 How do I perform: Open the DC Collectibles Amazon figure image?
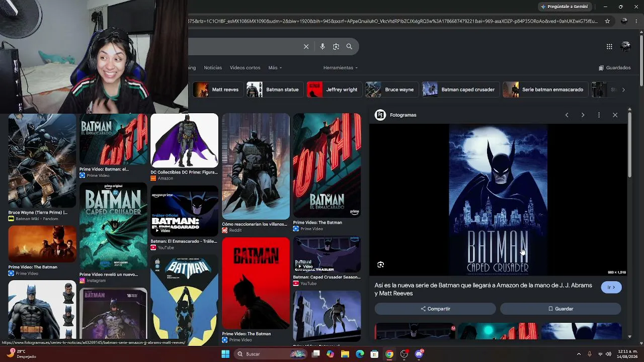click(185, 140)
